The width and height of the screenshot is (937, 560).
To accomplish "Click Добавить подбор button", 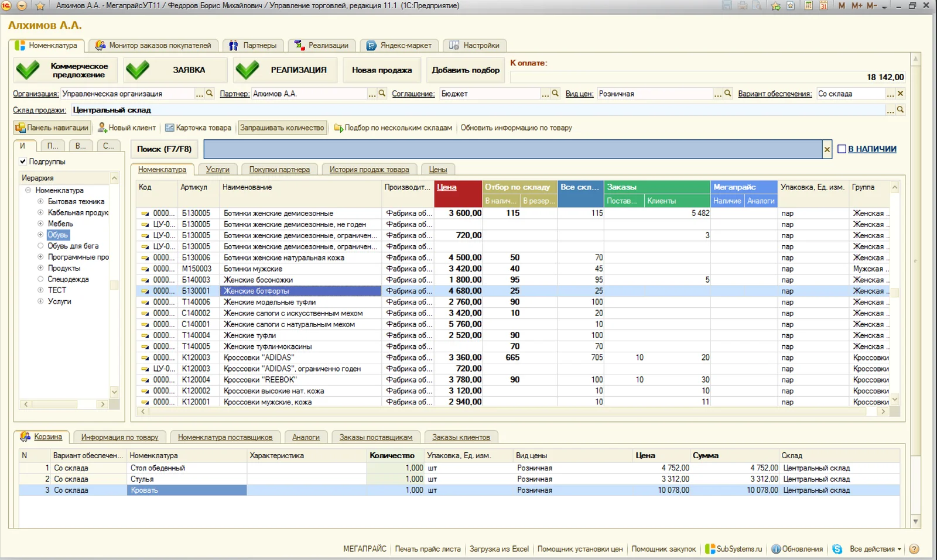I will point(466,70).
